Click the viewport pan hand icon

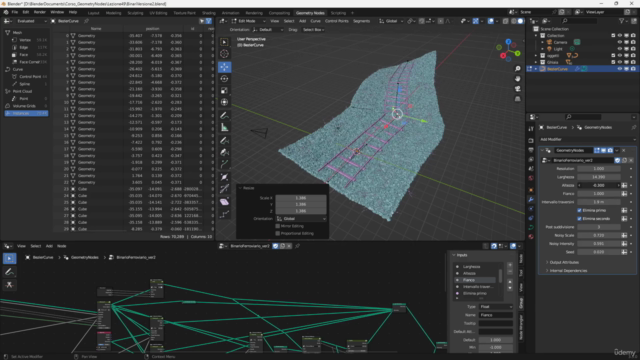[518, 78]
